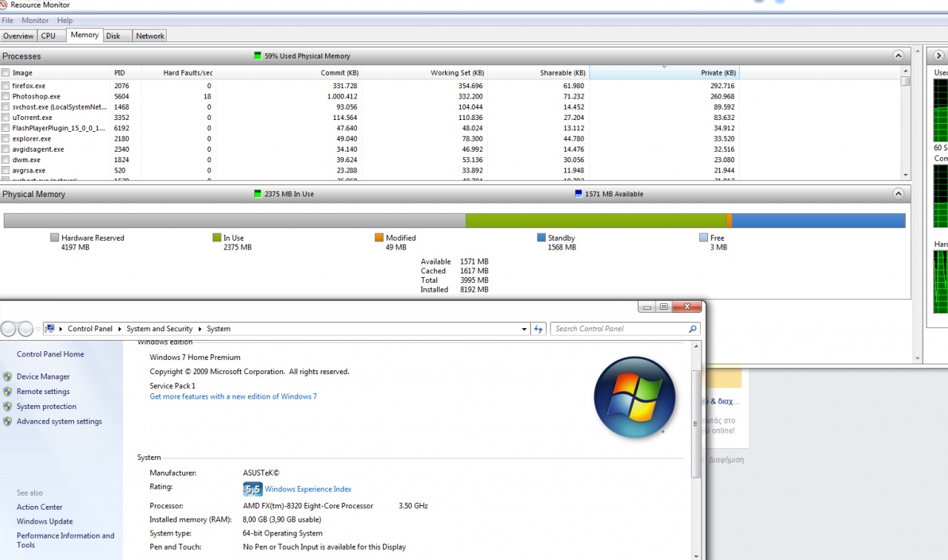This screenshot has width=948, height=560.
Task: Click the green 59% Used Physical Memory indicator
Action: [x=258, y=56]
